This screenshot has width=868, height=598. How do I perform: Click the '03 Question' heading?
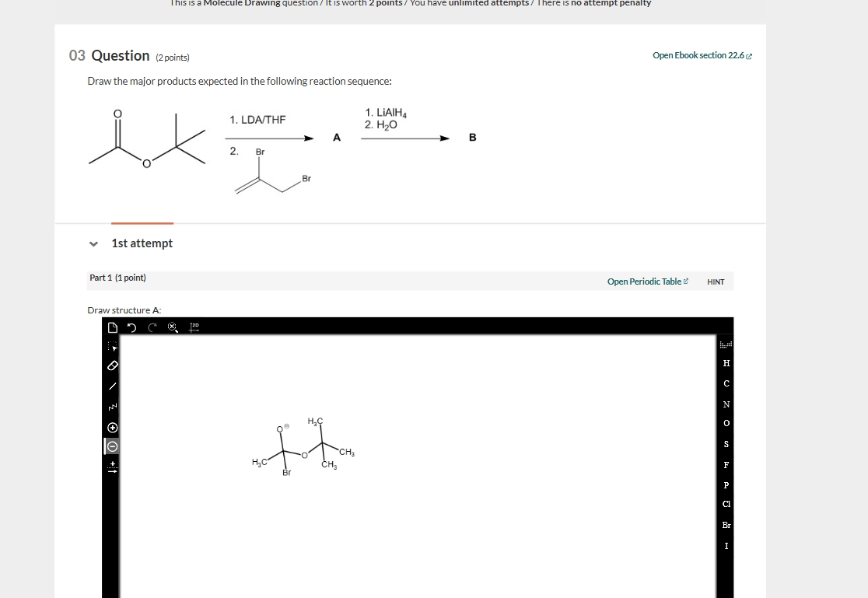coord(109,55)
